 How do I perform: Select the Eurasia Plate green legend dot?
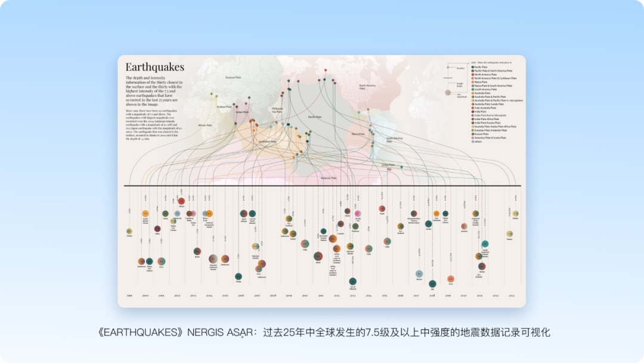(473, 134)
